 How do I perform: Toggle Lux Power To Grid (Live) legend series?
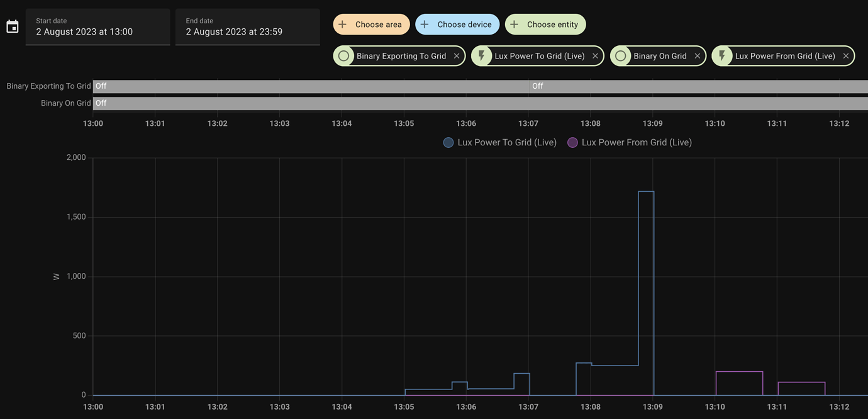coord(500,143)
